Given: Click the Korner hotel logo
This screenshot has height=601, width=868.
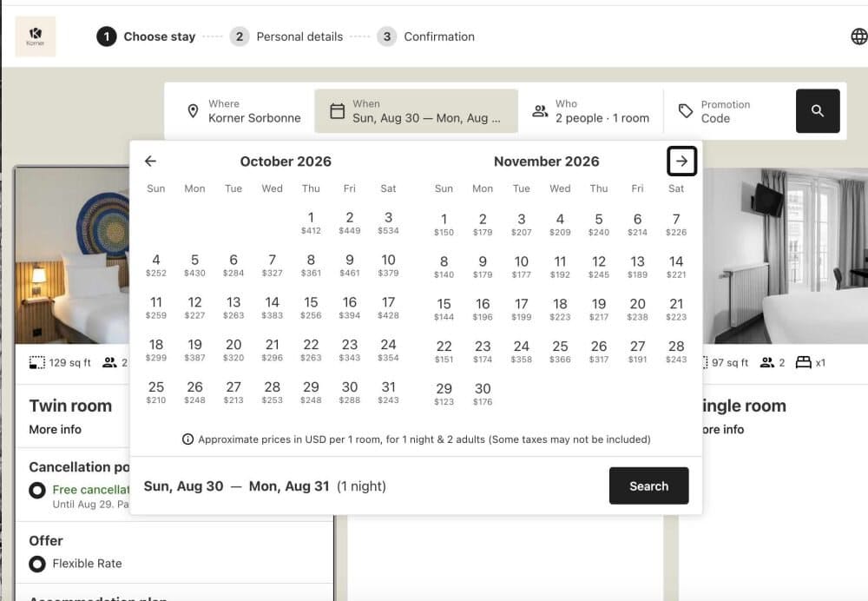Looking at the screenshot, I should 36,36.
